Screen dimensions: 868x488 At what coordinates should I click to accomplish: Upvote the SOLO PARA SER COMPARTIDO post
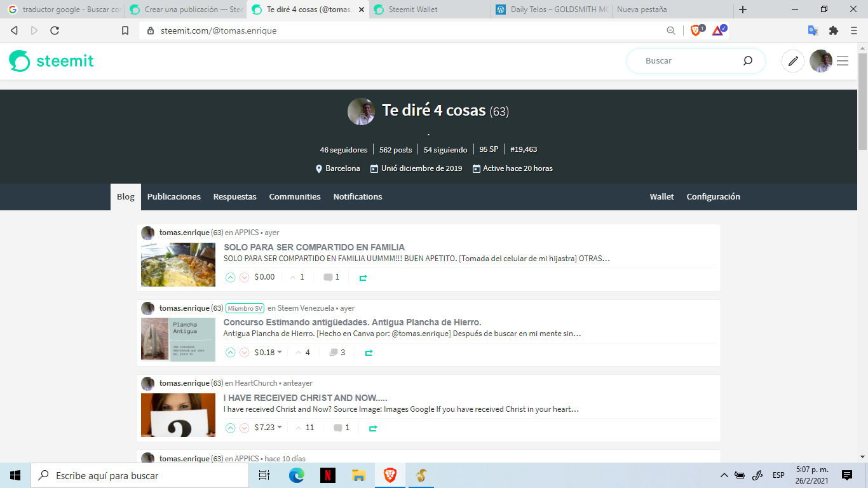point(230,277)
